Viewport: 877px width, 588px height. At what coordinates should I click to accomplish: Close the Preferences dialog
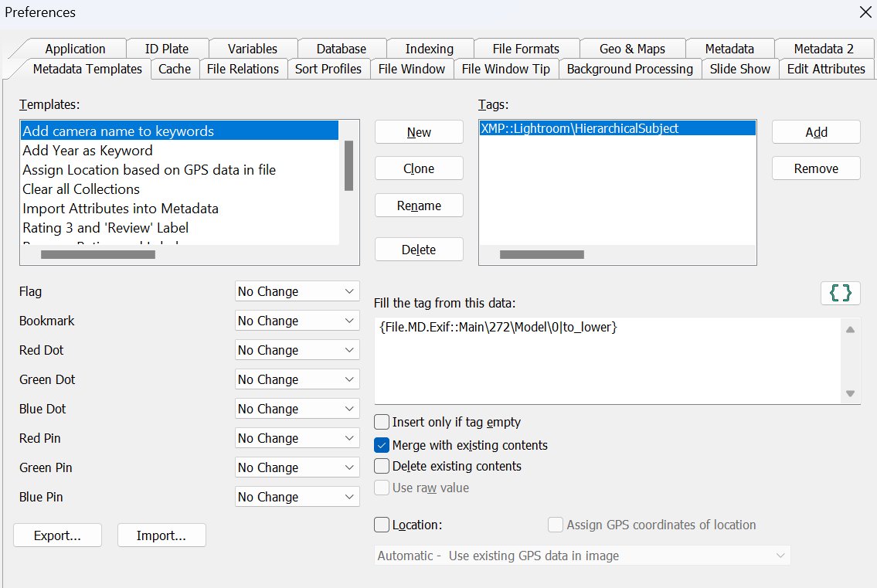pos(865,12)
